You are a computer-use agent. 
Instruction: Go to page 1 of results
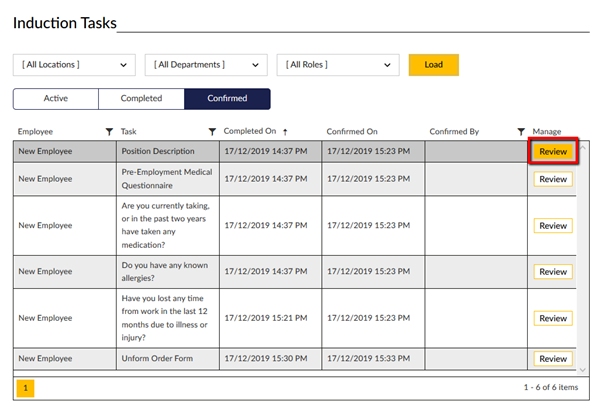pyautogui.click(x=25, y=388)
